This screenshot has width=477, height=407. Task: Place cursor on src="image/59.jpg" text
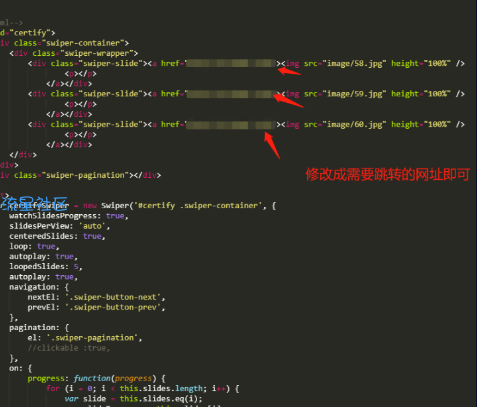tap(345, 94)
